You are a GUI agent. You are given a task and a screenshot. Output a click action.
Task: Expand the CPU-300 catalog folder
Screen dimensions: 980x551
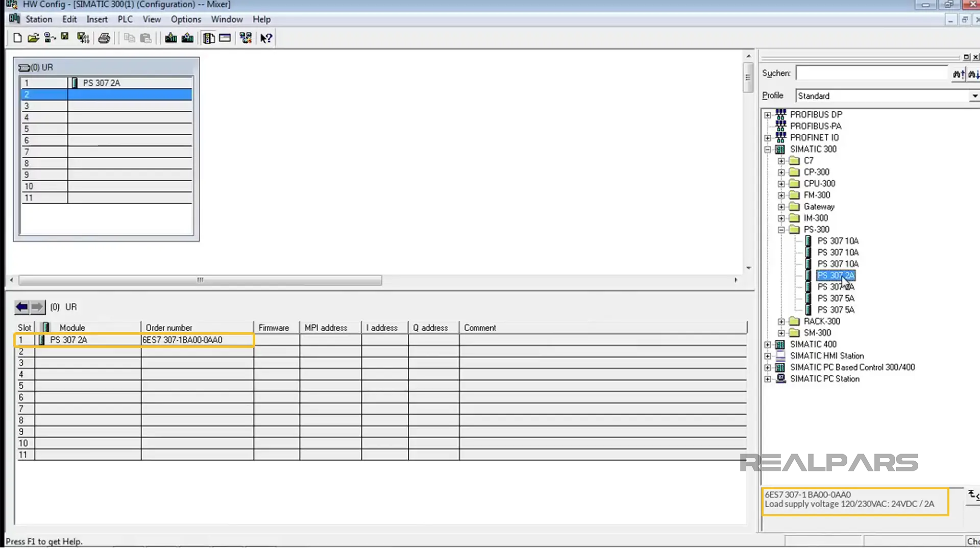(781, 184)
